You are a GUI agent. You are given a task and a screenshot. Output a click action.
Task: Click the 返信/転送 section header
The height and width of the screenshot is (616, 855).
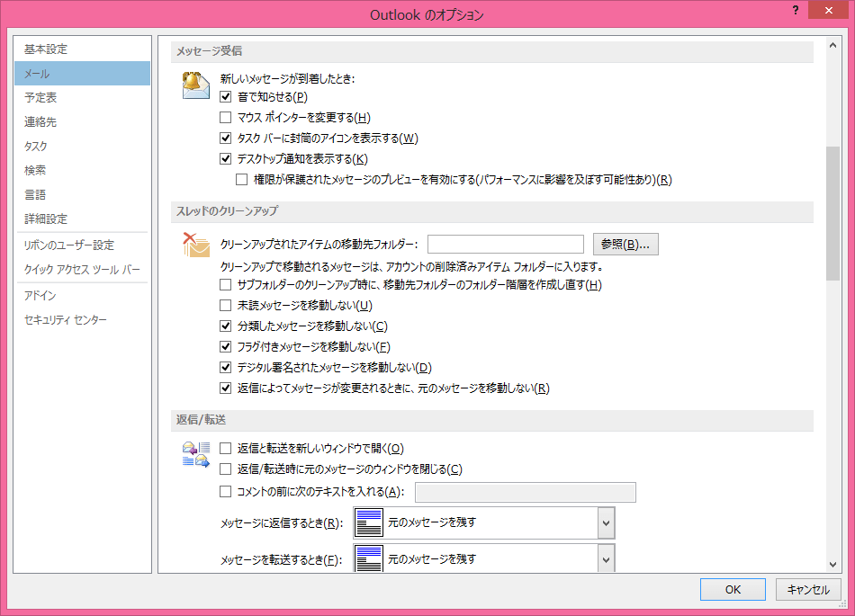[491, 420]
